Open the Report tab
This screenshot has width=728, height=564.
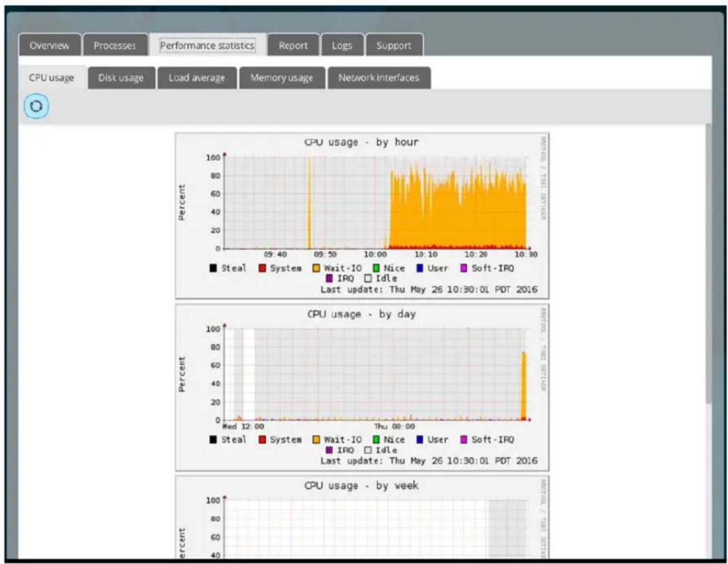(293, 46)
